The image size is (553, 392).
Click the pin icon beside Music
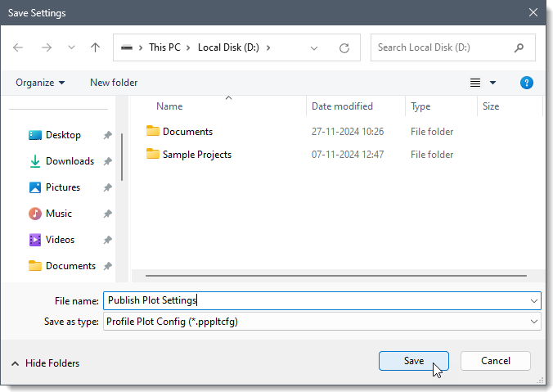[x=107, y=214]
